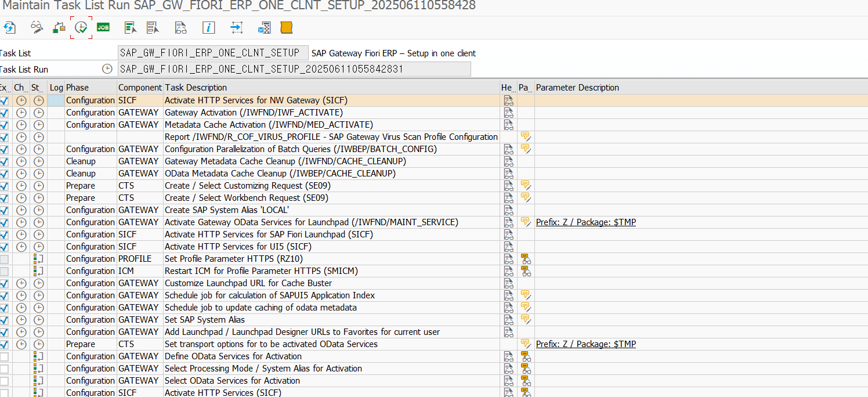Select task text Restart ICM for Profile Parameter HTTPS (SMICM)
The height and width of the screenshot is (397, 868).
(261, 271)
